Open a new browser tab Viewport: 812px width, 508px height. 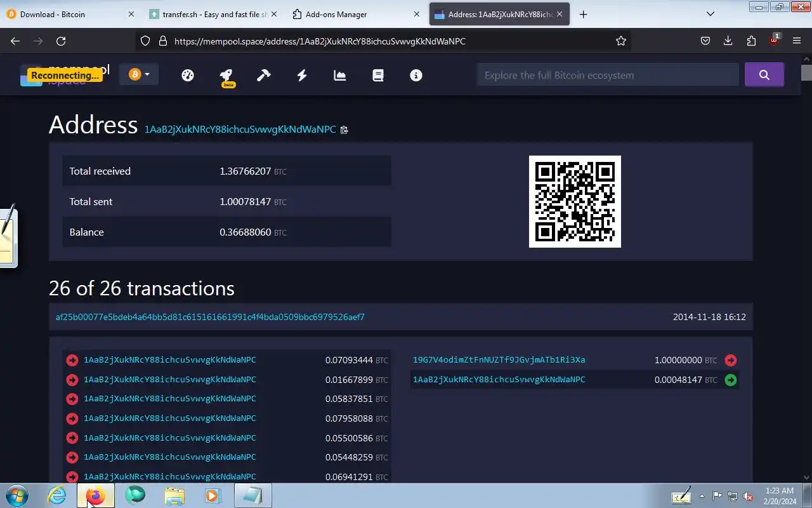click(x=583, y=14)
